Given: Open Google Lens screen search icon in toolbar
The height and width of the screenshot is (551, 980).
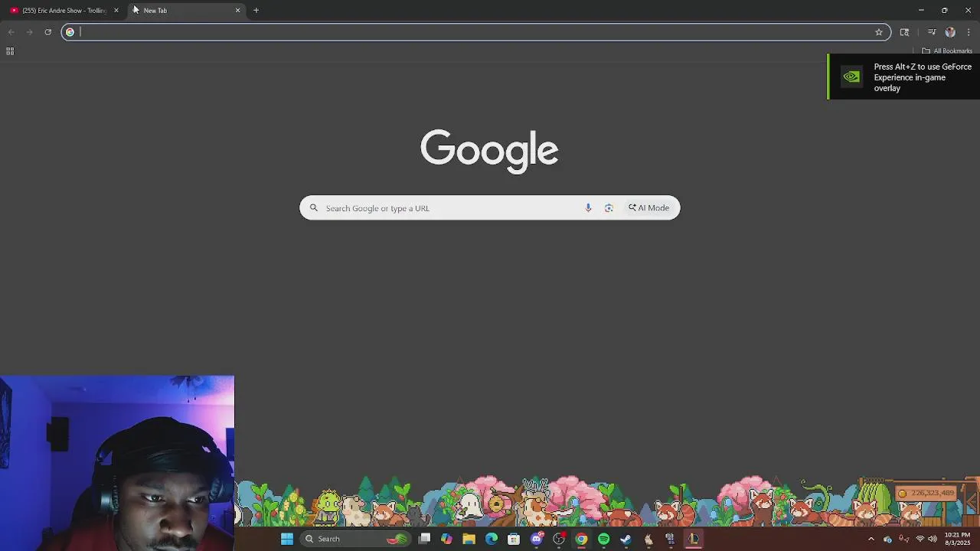Looking at the screenshot, I should point(904,32).
